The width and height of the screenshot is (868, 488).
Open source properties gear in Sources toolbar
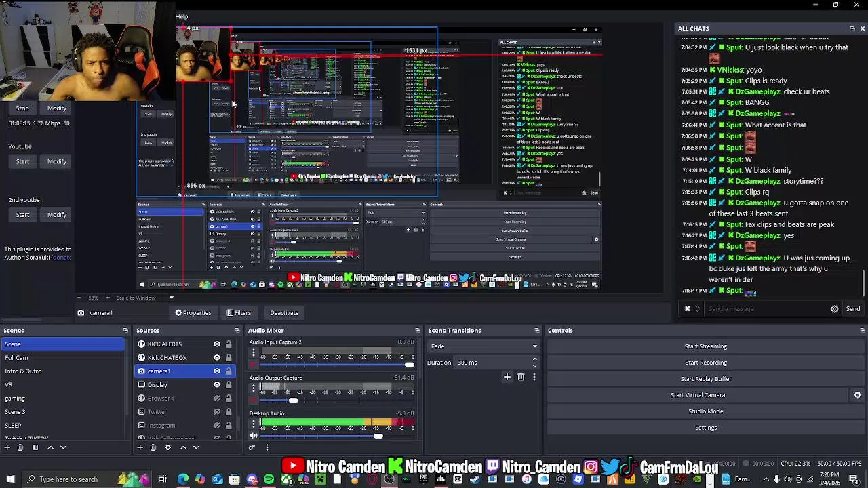tap(168, 447)
